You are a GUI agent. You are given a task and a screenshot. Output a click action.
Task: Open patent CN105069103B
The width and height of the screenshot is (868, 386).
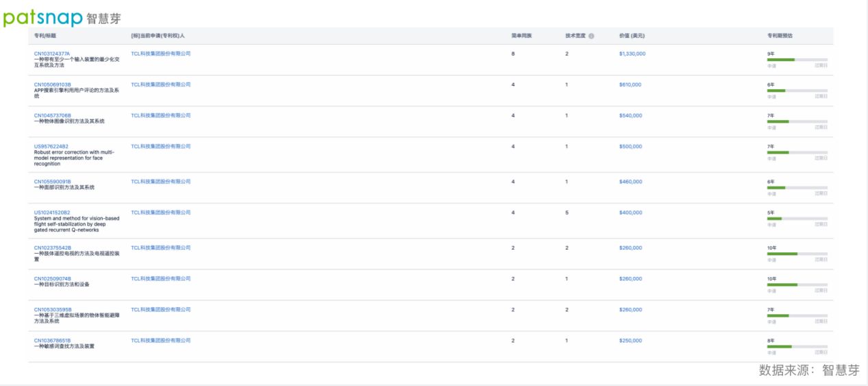pyautogui.click(x=53, y=84)
